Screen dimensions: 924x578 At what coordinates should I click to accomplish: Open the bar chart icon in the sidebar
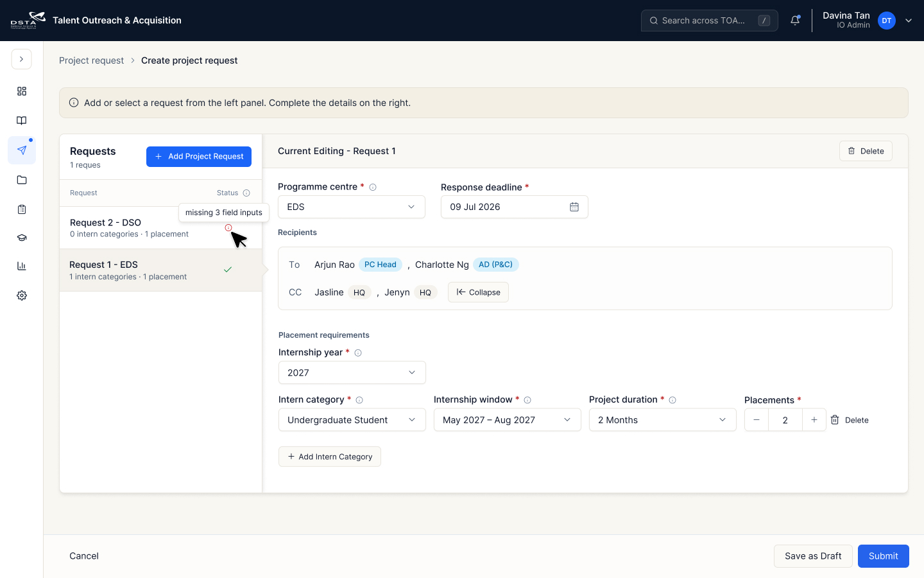(x=22, y=266)
